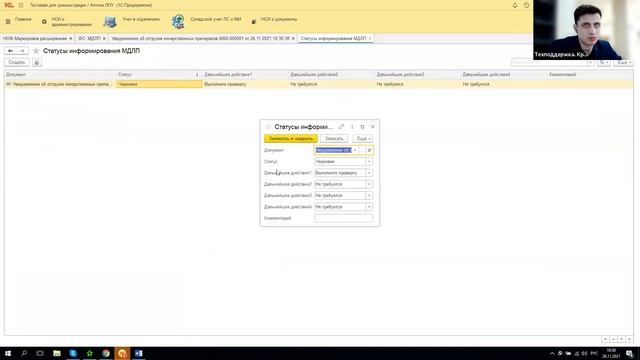Image resolution: width=640 pixels, height=360 pixels.
Task: Open the dialog's Ещё dropdown menu
Action: [x=363, y=139]
